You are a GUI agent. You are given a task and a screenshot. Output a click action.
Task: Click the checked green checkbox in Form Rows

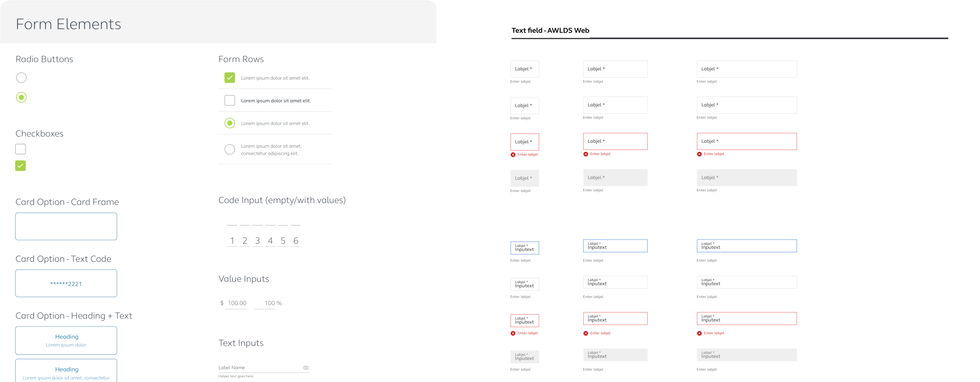point(230,77)
